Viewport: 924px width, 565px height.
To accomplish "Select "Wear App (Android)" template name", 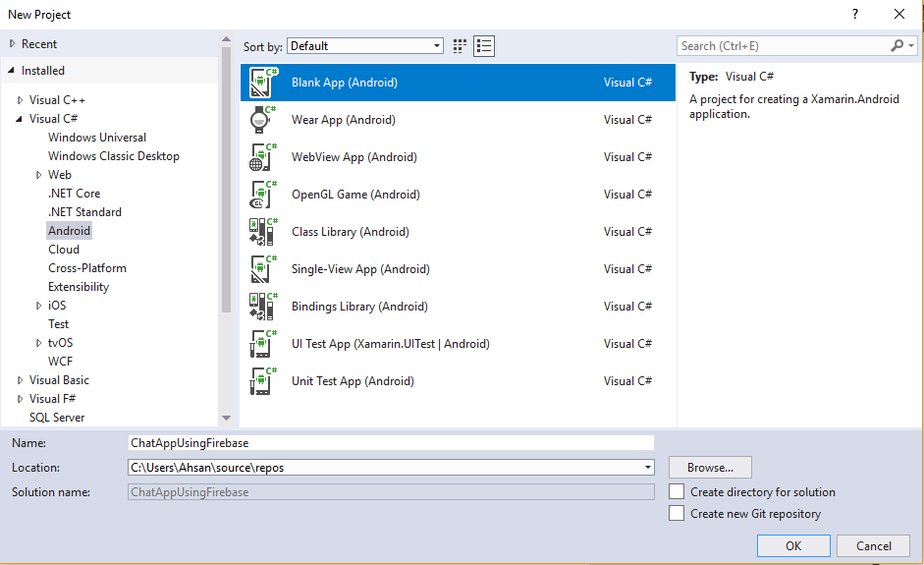I will click(344, 120).
